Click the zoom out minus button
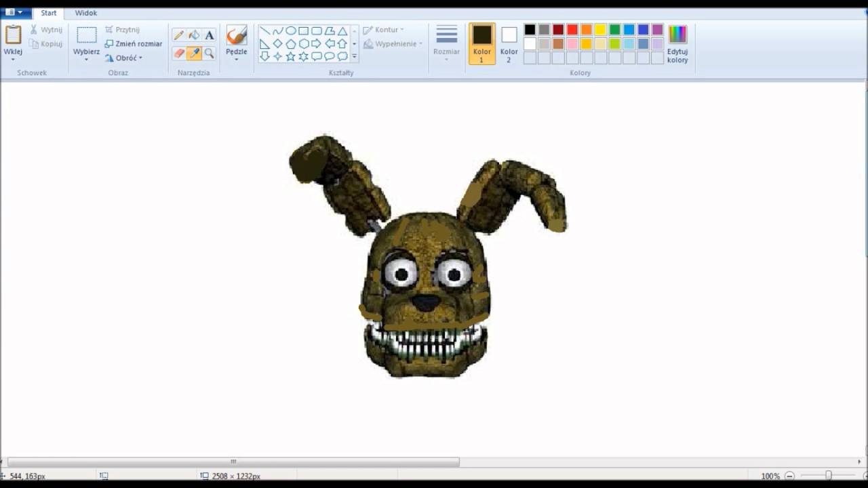 pos(789,476)
